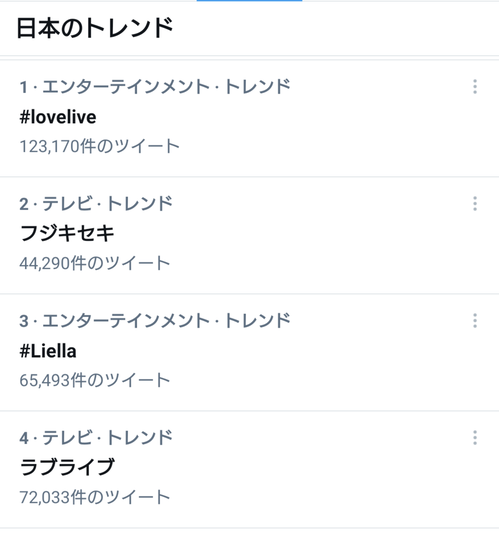Open more options for #Liella trend
Image resolution: width=499 pixels, height=537 pixels.
(x=475, y=321)
